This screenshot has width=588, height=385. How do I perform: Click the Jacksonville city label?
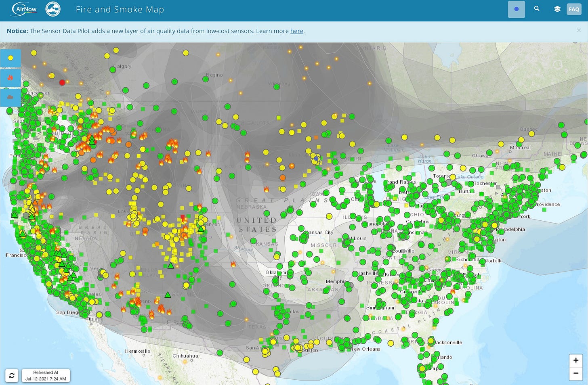(448, 343)
